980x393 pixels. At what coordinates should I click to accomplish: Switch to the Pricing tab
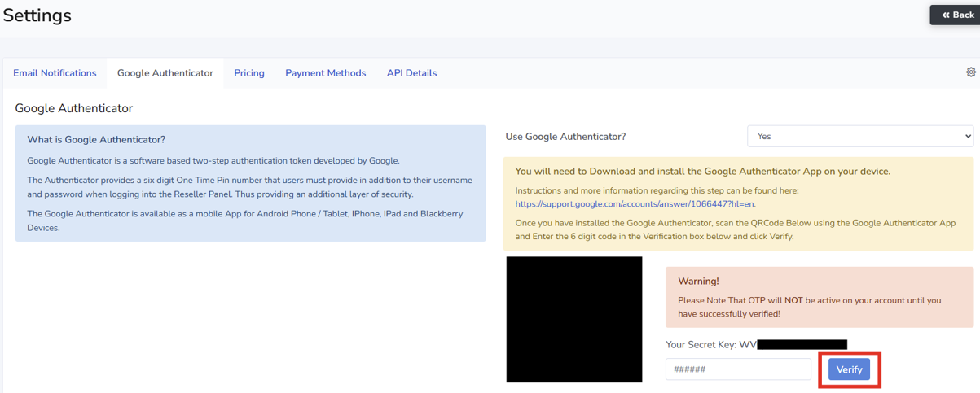coord(249,73)
